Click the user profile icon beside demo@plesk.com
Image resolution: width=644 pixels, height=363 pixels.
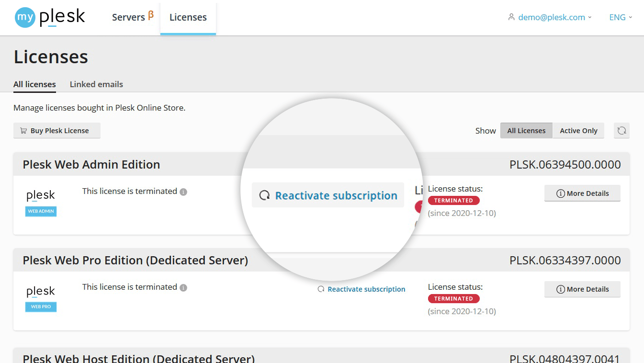(x=510, y=17)
